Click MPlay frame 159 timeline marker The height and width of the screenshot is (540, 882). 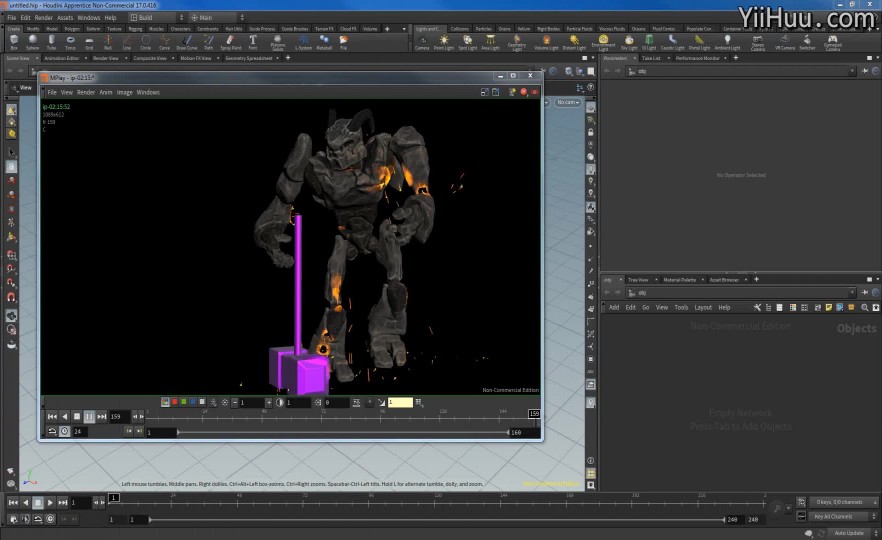(534, 413)
